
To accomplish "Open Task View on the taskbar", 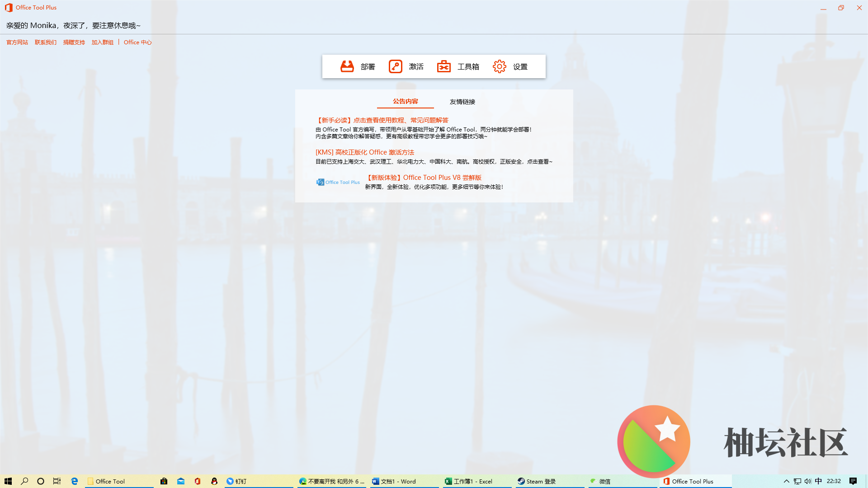I will tap(57, 481).
